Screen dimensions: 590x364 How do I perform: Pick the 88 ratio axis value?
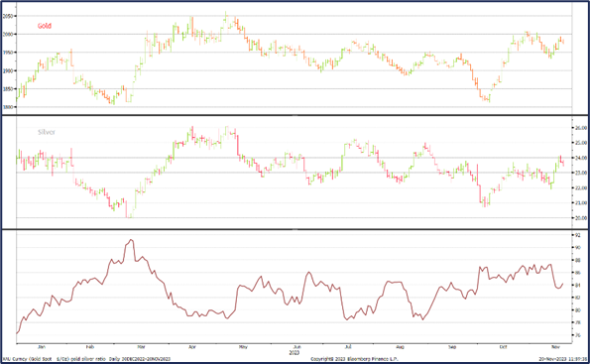[x=577, y=260]
